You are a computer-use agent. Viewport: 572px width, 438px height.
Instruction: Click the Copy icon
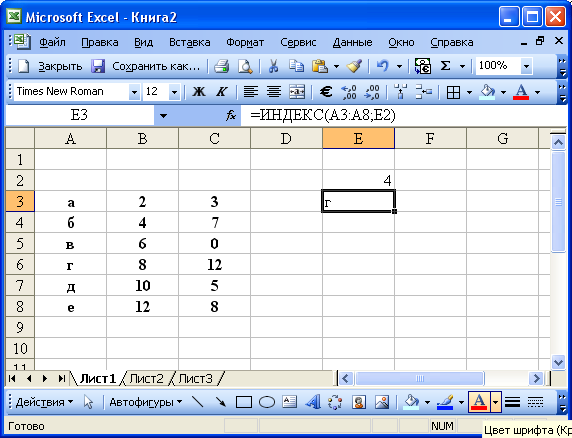point(296,66)
